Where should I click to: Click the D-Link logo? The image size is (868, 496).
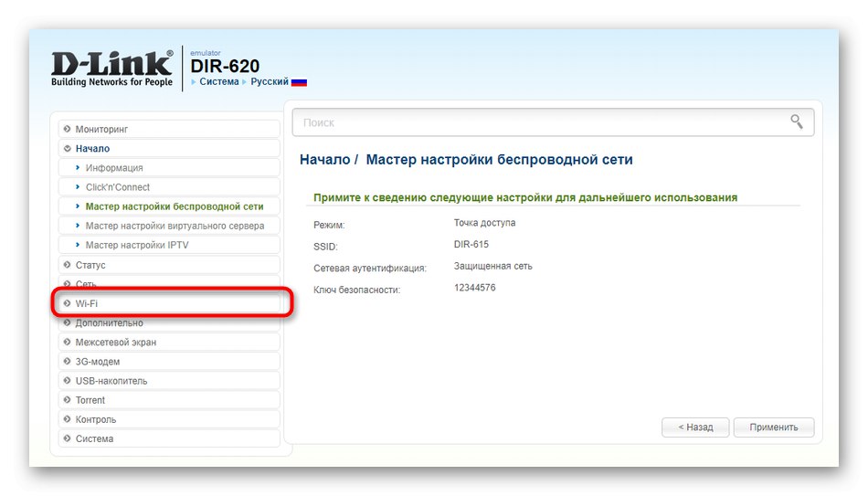(111, 69)
